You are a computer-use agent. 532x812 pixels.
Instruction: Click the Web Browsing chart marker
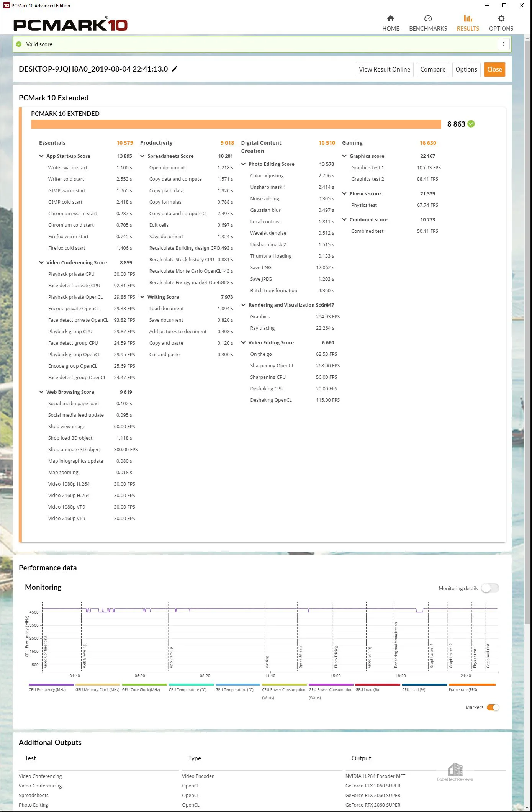click(x=85, y=656)
